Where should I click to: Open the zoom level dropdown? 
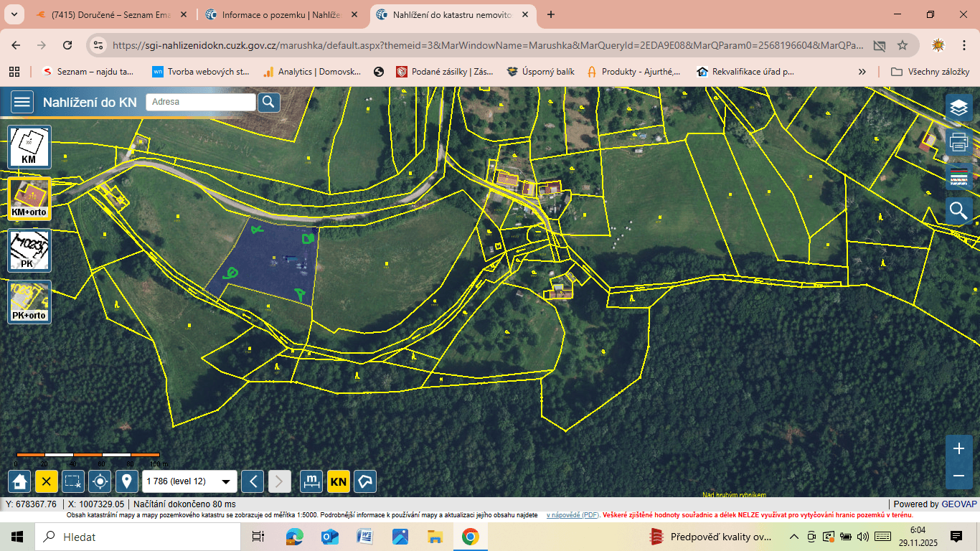(225, 481)
